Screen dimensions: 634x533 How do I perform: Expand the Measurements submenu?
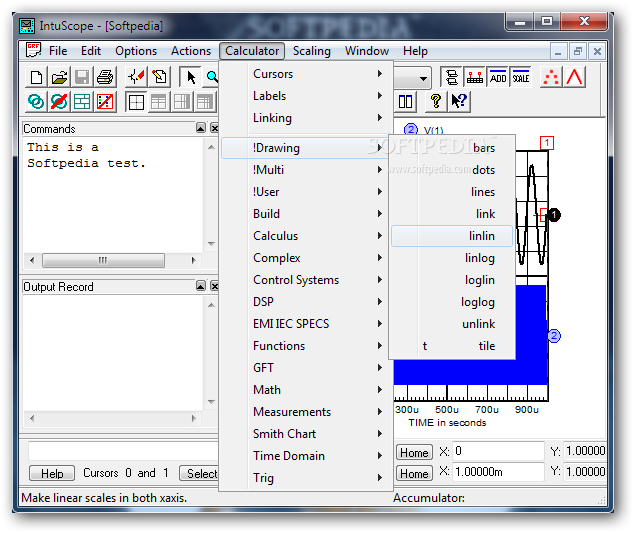[x=306, y=412]
